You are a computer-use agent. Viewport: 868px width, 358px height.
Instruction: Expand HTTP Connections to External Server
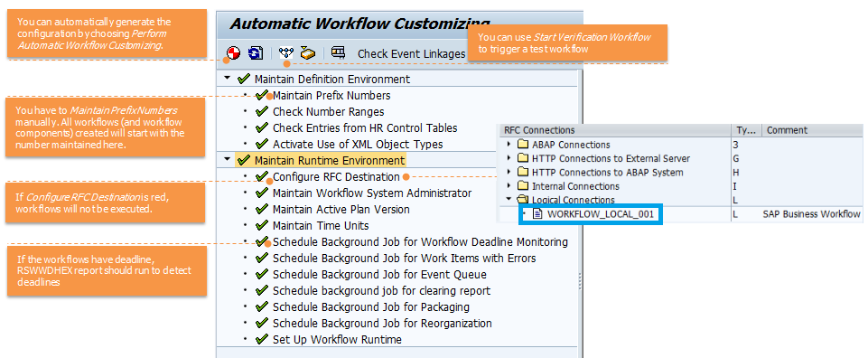point(509,158)
